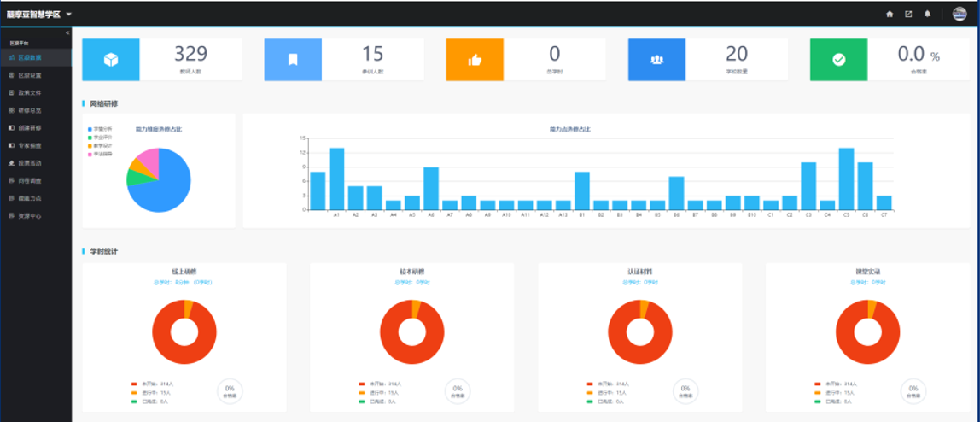Image resolution: width=980 pixels, height=422 pixels.
Task: Click the blue group-of-people icon tile
Action: (656, 60)
